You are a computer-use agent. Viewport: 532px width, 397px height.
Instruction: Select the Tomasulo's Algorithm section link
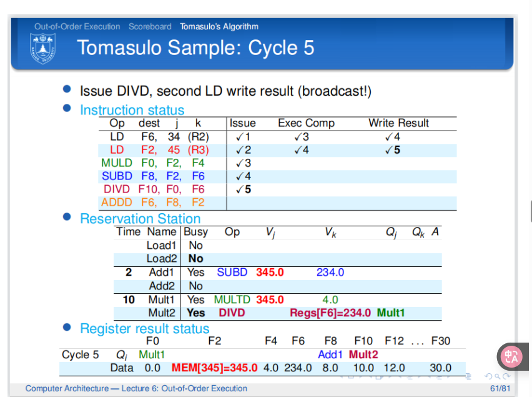[219, 26]
